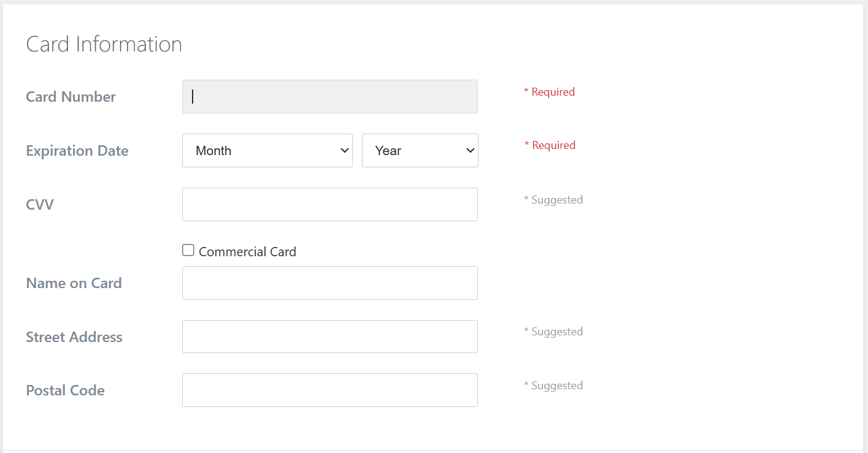Click the Suggested note beside CVV
The width and height of the screenshot is (868, 453).
(x=553, y=200)
